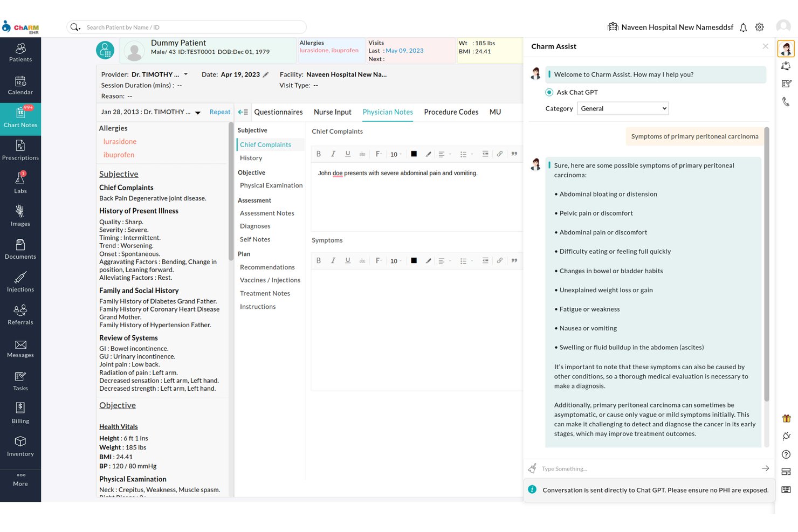Image resolution: width=798 pixels, height=532 pixels.
Task: Close the Charm Assist panel
Action: (765, 46)
